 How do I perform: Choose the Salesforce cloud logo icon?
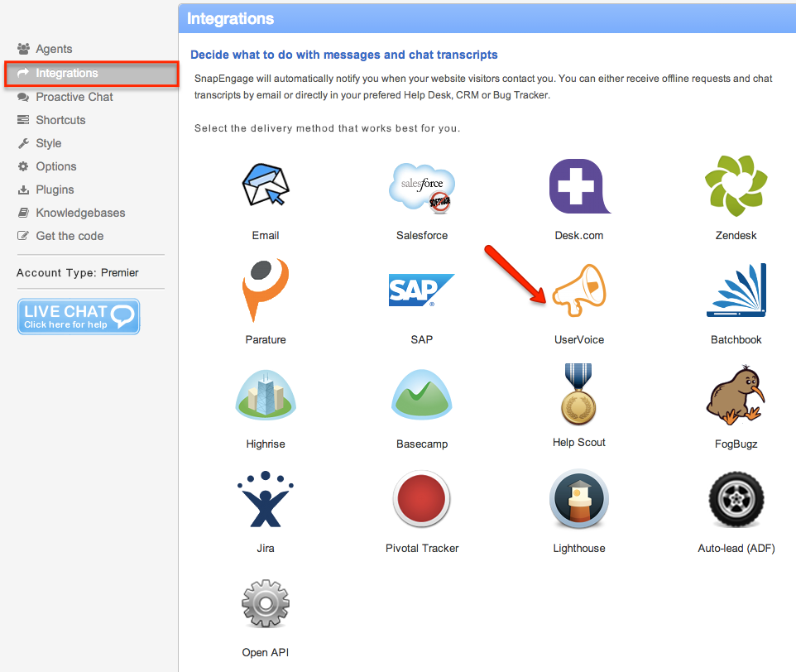click(x=422, y=188)
